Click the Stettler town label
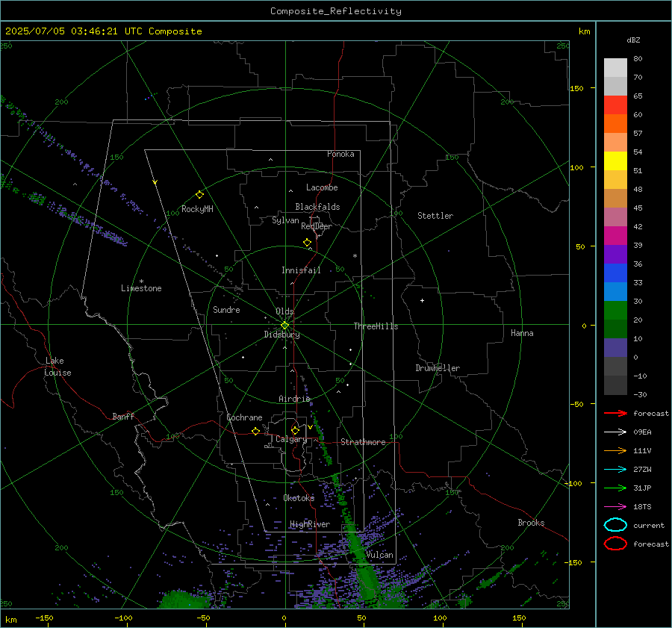Viewport: 672px width, 628px height. pyautogui.click(x=435, y=216)
